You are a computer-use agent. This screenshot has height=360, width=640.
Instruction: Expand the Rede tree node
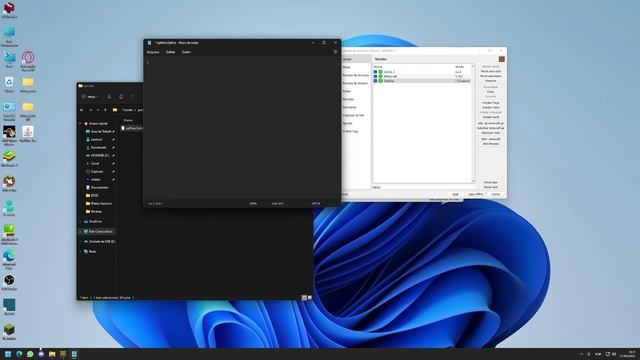[x=80, y=251]
